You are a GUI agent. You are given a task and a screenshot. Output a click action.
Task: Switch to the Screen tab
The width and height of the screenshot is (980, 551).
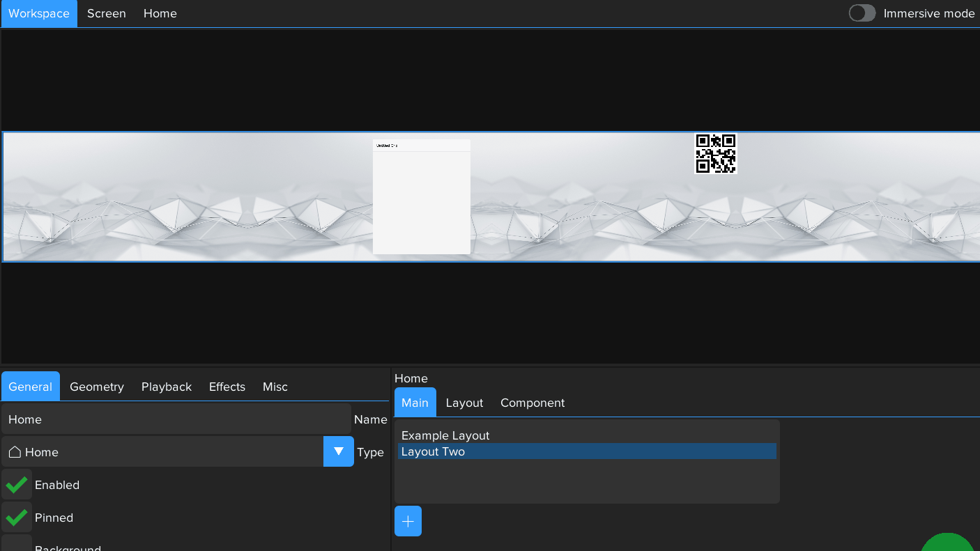[x=107, y=13]
